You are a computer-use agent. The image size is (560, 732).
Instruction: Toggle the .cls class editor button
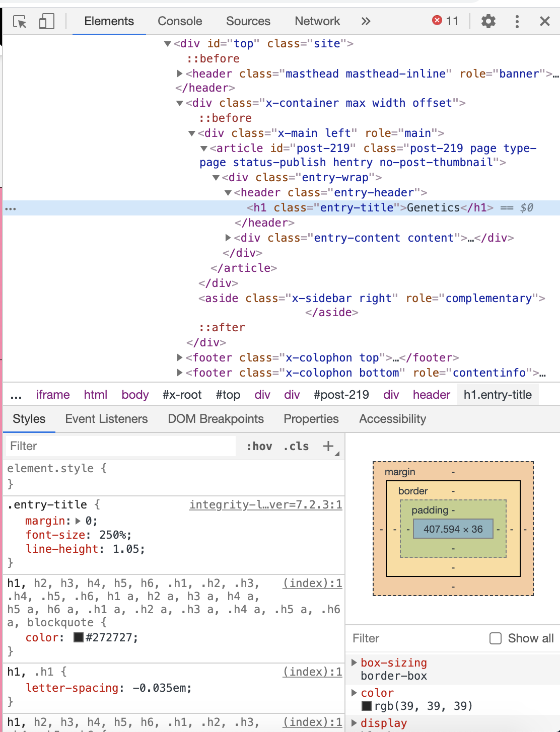click(296, 446)
